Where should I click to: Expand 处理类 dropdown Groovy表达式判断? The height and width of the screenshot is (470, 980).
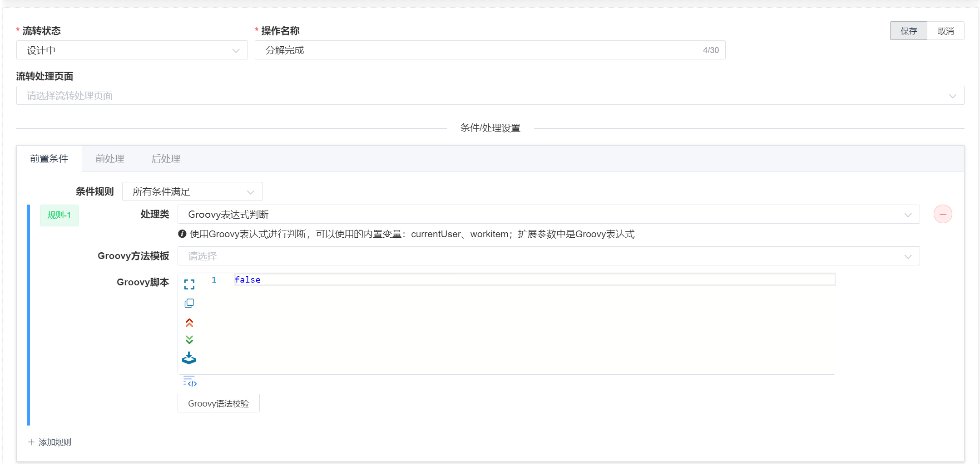[x=548, y=215]
